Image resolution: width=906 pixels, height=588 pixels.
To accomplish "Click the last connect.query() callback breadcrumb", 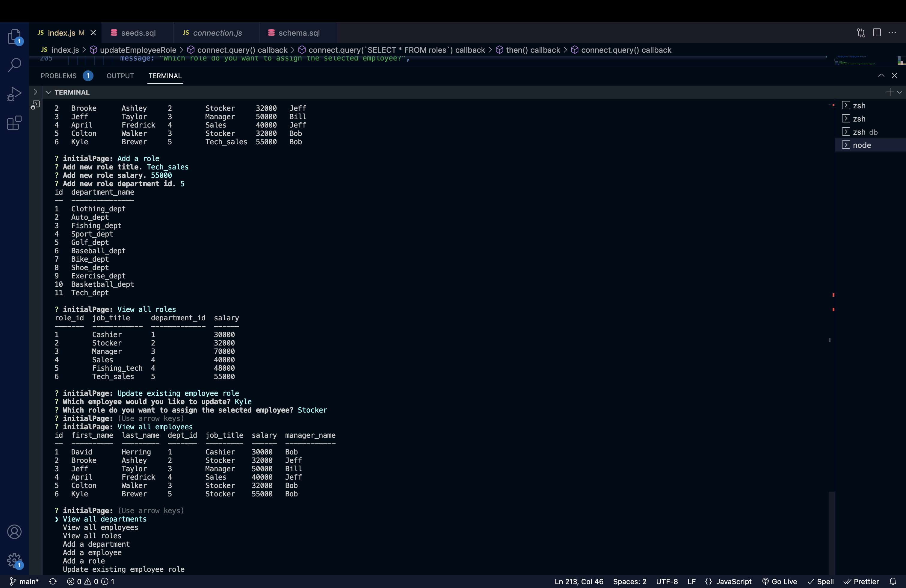I will [x=622, y=50].
